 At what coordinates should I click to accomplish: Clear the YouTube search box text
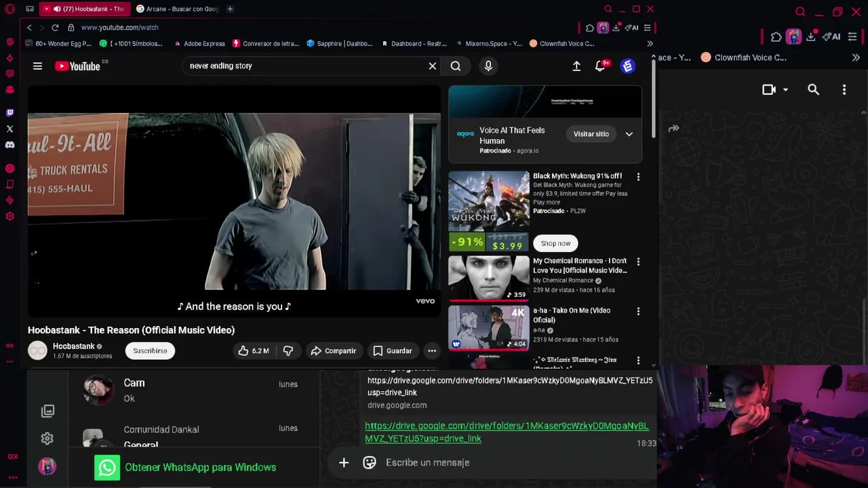point(432,66)
